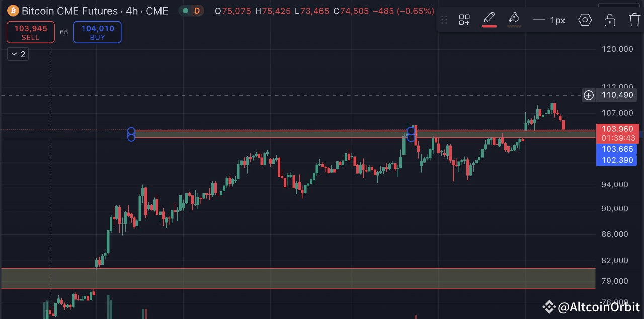Click the 120,000 price axis label
Image resolution: width=644 pixels, height=319 pixels.
pyautogui.click(x=617, y=49)
